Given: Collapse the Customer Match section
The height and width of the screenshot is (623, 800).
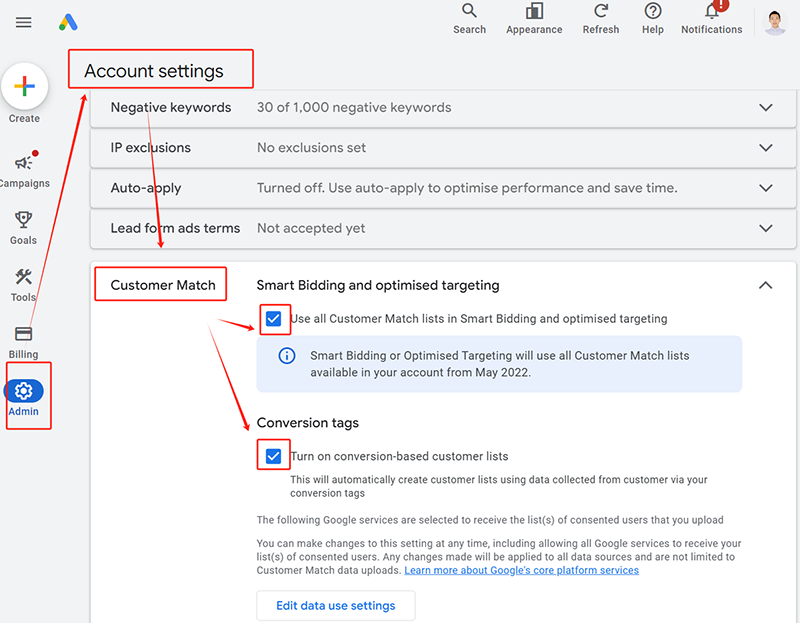Looking at the screenshot, I should click(x=766, y=285).
